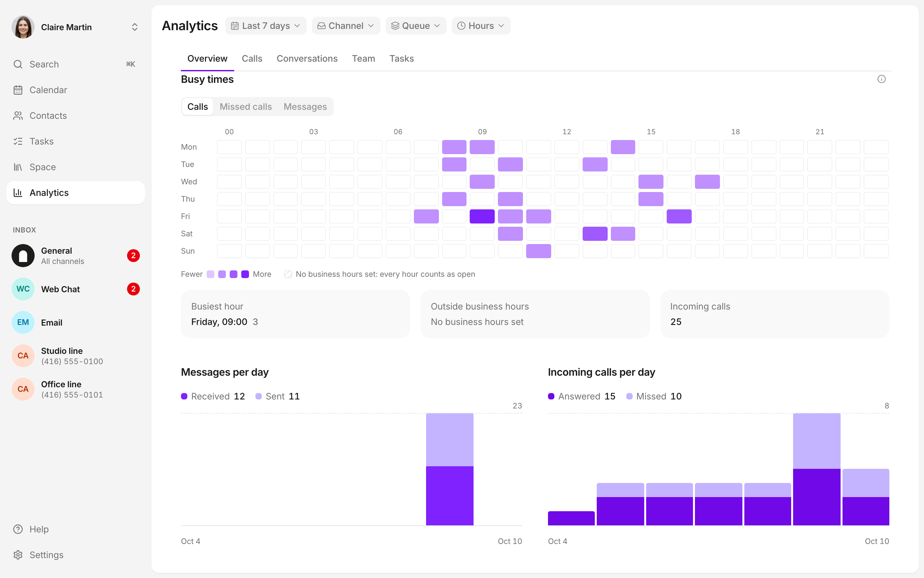
Task: Switch to the top Tasks tab
Action: click(x=402, y=58)
